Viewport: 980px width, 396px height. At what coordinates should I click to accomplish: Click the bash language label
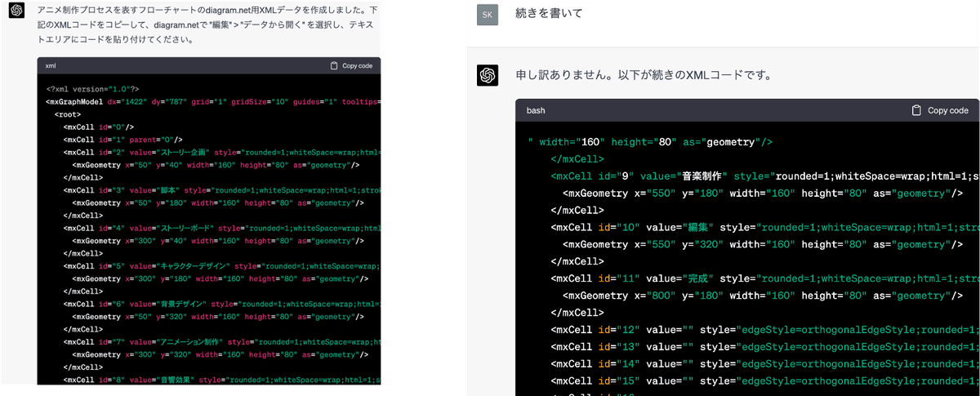pos(536,110)
